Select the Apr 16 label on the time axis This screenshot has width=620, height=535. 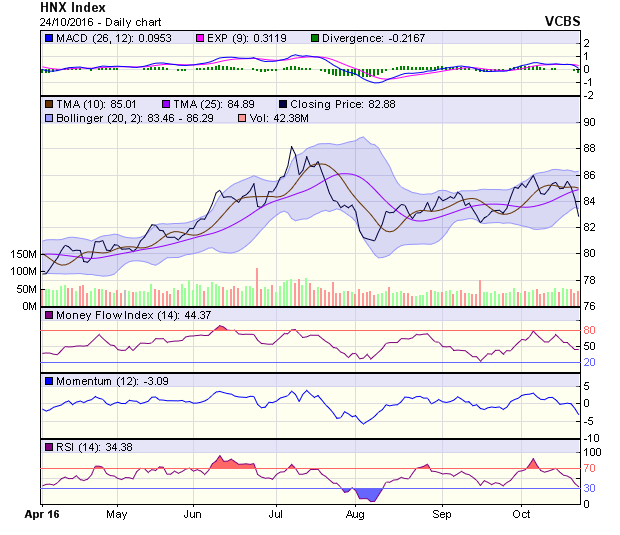tap(41, 514)
